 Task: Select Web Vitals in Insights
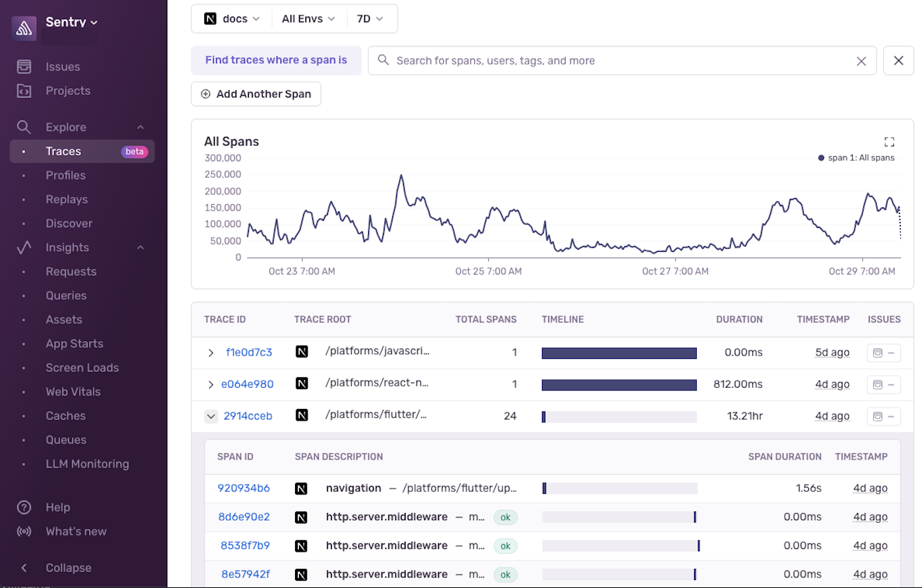coord(73,392)
